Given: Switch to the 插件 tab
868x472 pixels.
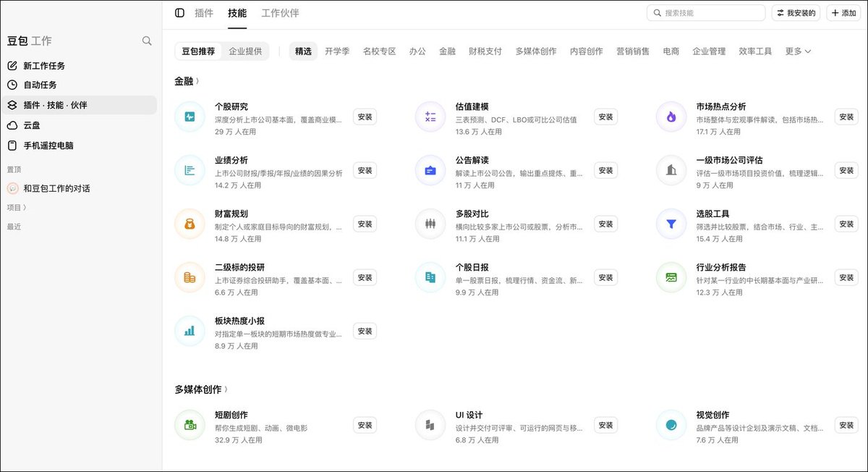Looking at the screenshot, I should (204, 13).
